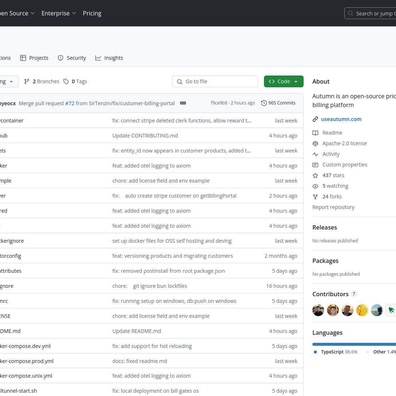
Task: Click the Pricing menu item
Action: (92, 13)
